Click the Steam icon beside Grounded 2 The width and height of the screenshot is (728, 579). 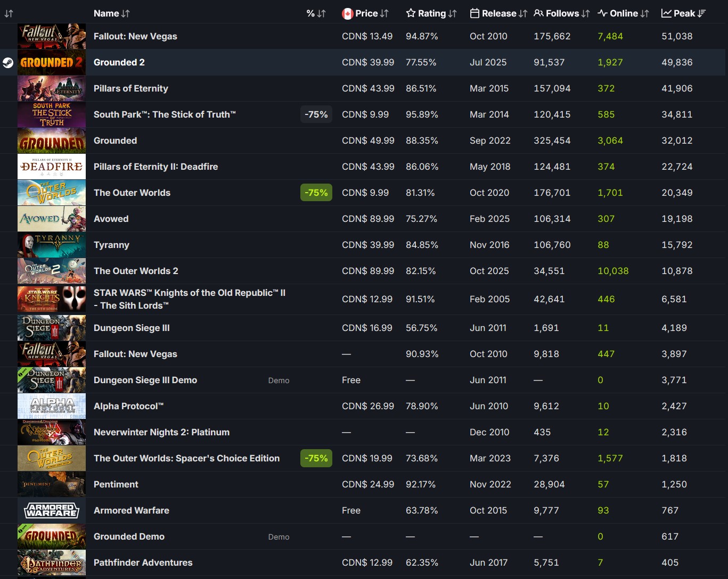pos(8,62)
